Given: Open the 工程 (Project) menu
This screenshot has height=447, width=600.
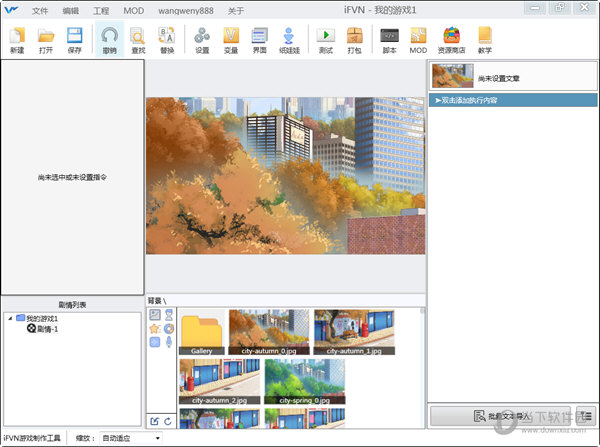Looking at the screenshot, I should pyautogui.click(x=101, y=11).
